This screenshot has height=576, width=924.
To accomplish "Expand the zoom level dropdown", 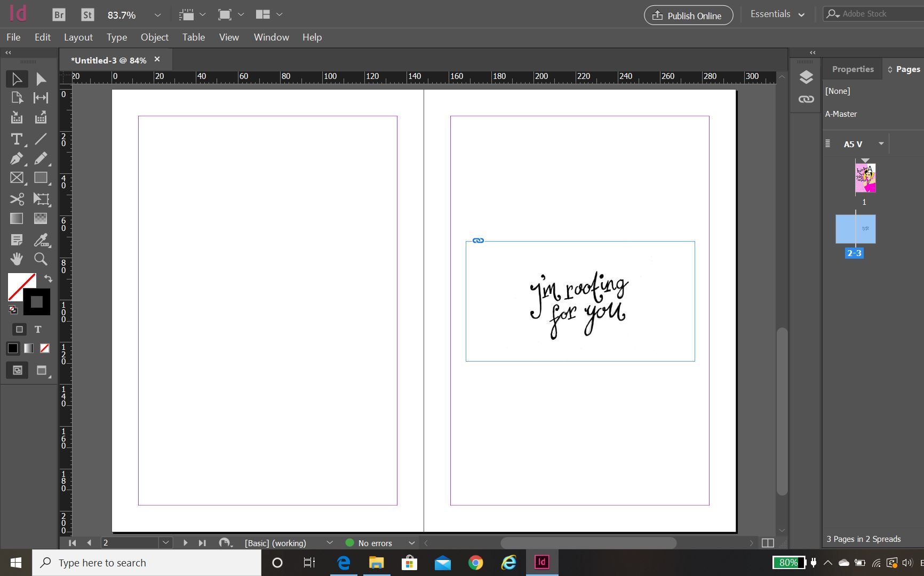I will click(157, 15).
